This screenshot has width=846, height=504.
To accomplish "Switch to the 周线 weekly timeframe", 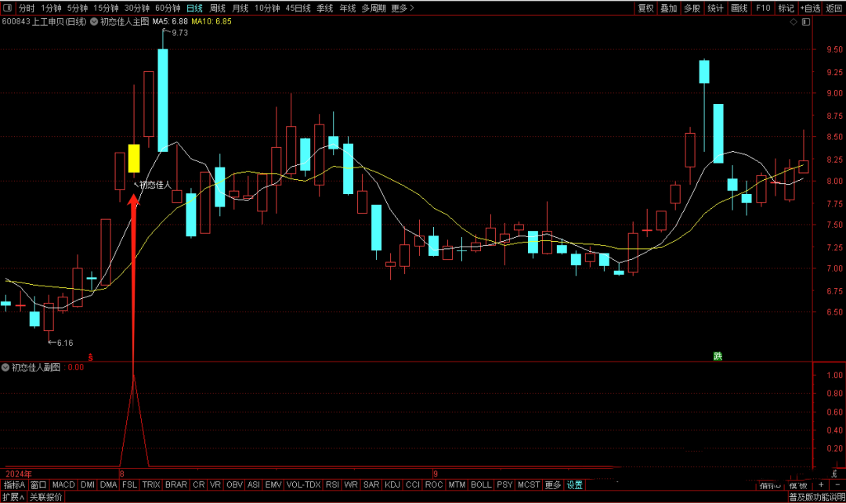I will click(217, 8).
